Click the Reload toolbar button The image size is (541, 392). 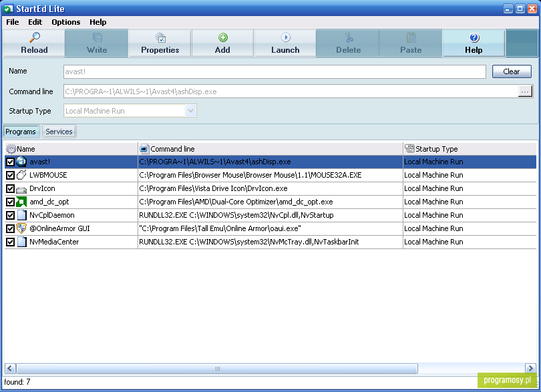pos(34,43)
